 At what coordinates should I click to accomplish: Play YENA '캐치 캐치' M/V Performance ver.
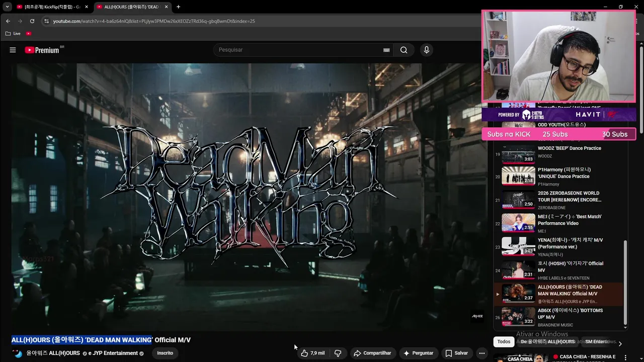[558, 247]
